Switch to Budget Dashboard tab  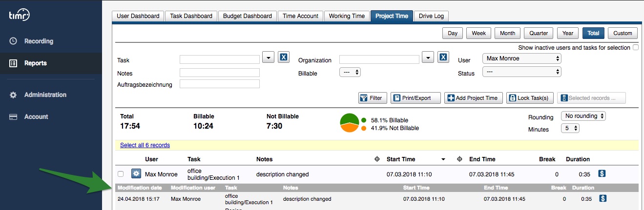[248, 16]
